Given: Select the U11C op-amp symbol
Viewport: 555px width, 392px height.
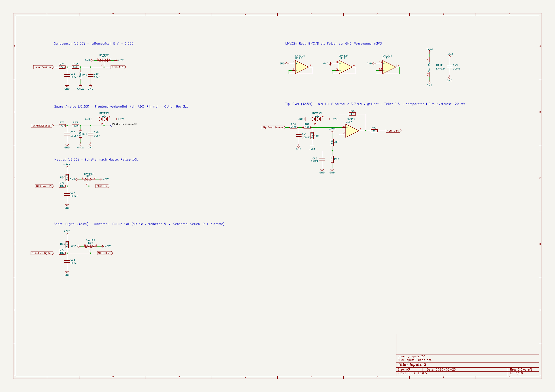Looking at the screenshot, I should (345, 67).
